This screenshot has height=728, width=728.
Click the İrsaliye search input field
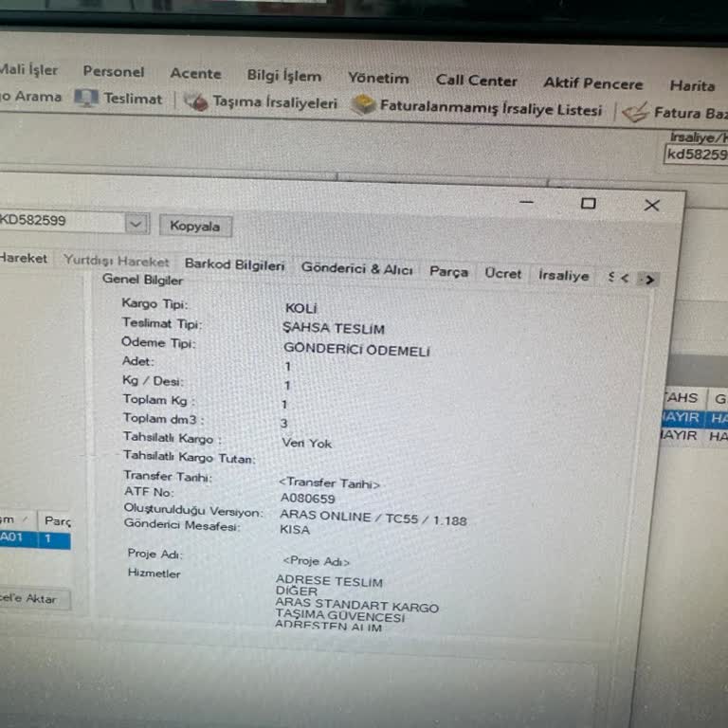(697, 155)
